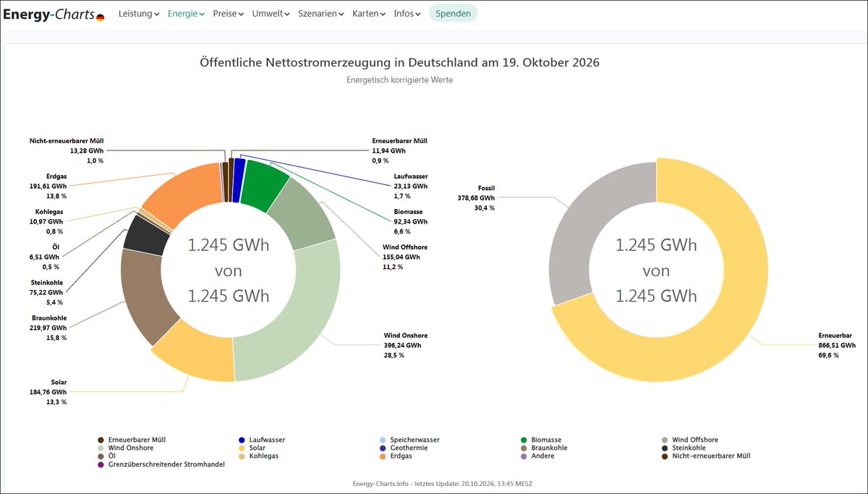Click the dark Steinkohle donut segment
This screenshot has width=868, height=494.
pyautogui.click(x=148, y=236)
